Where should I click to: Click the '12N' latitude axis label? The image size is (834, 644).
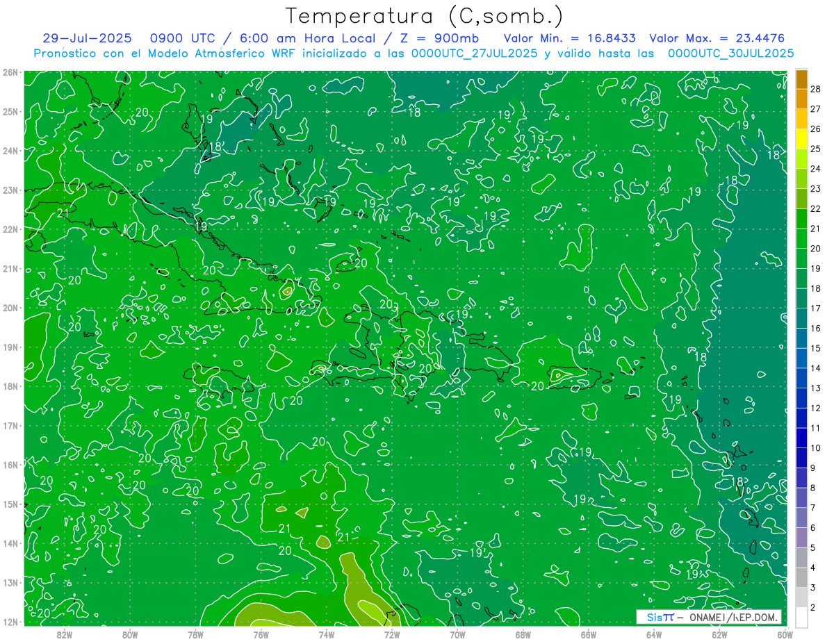10,622
